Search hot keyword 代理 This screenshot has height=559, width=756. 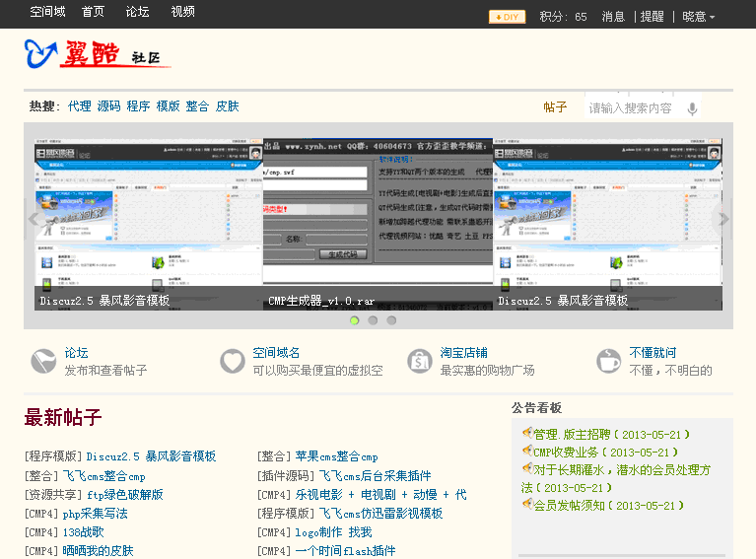click(80, 106)
